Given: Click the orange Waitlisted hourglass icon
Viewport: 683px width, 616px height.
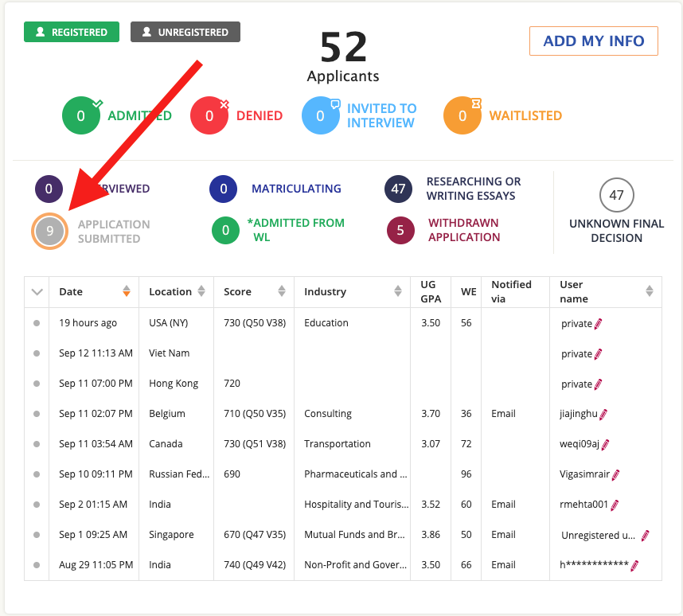Looking at the screenshot, I should [x=462, y=116].
